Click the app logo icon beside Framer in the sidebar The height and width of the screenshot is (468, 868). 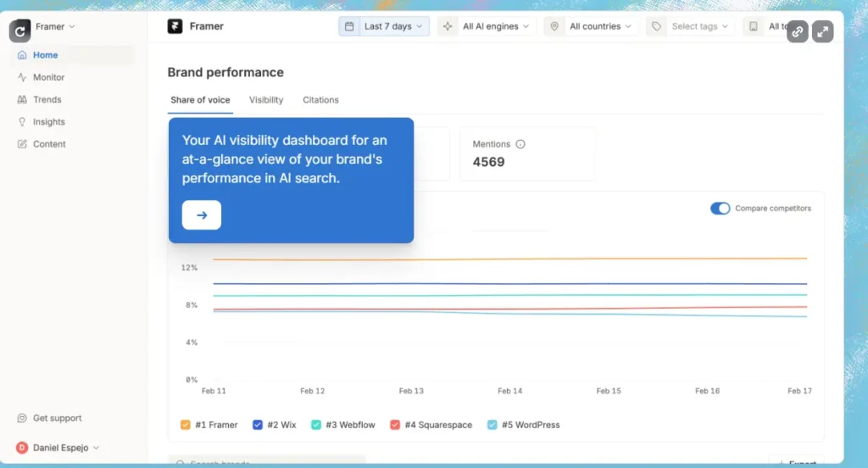click(20, 31)
